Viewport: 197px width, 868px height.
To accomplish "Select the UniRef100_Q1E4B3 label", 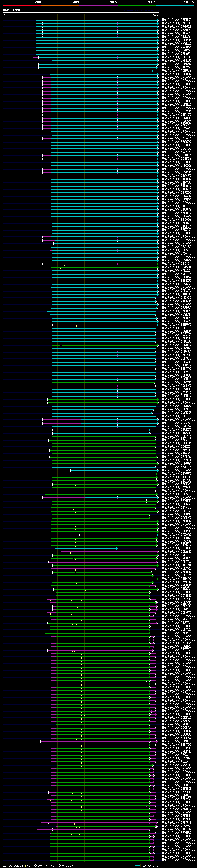I will (177, 352).
